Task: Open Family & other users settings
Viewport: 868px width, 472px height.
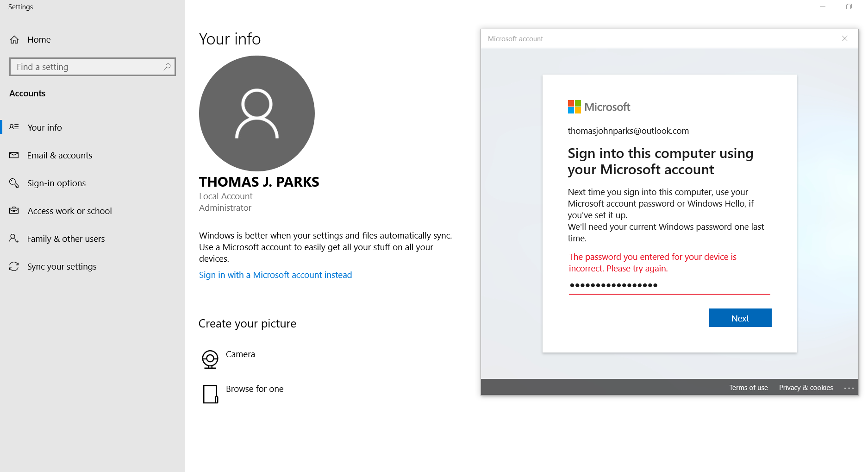Action: (x=66, y=239)
